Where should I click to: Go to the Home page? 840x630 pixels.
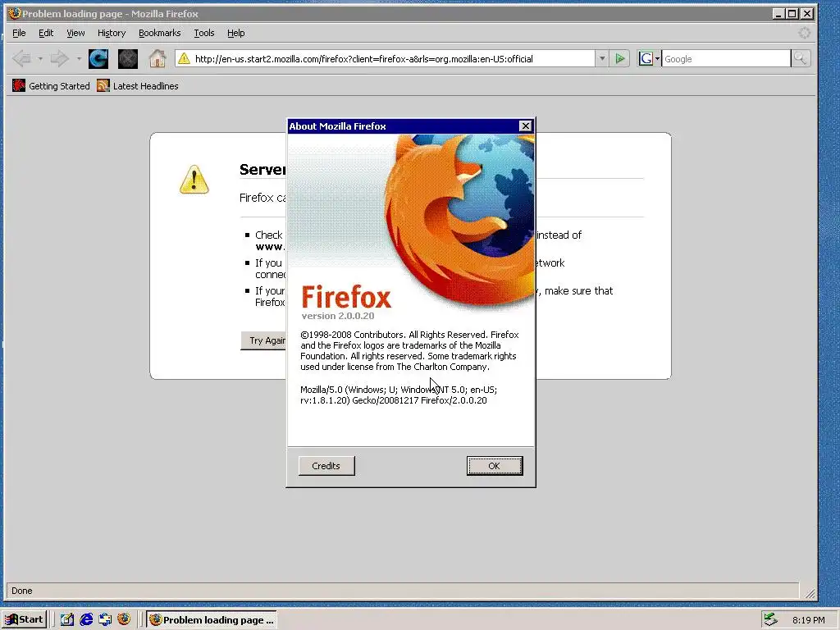(157, 58)
